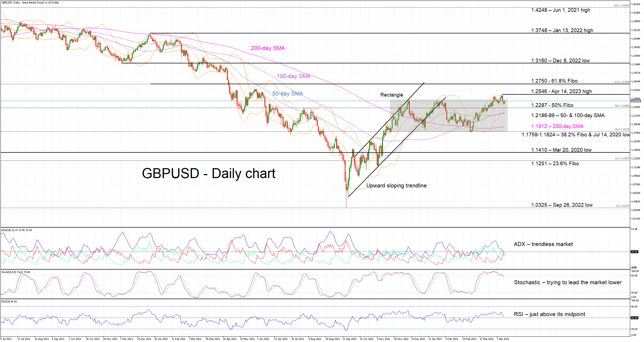Click the 1.1912 200-day SMA magenta label
The width and height of the screenshot is (644, 342).
(557, 126)
